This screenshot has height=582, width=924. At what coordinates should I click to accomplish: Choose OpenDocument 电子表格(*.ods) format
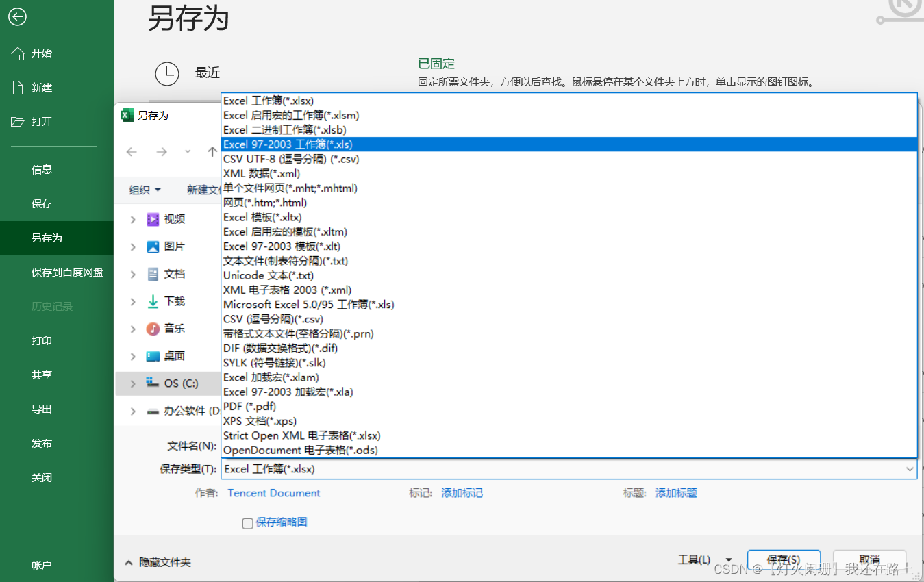569,450
